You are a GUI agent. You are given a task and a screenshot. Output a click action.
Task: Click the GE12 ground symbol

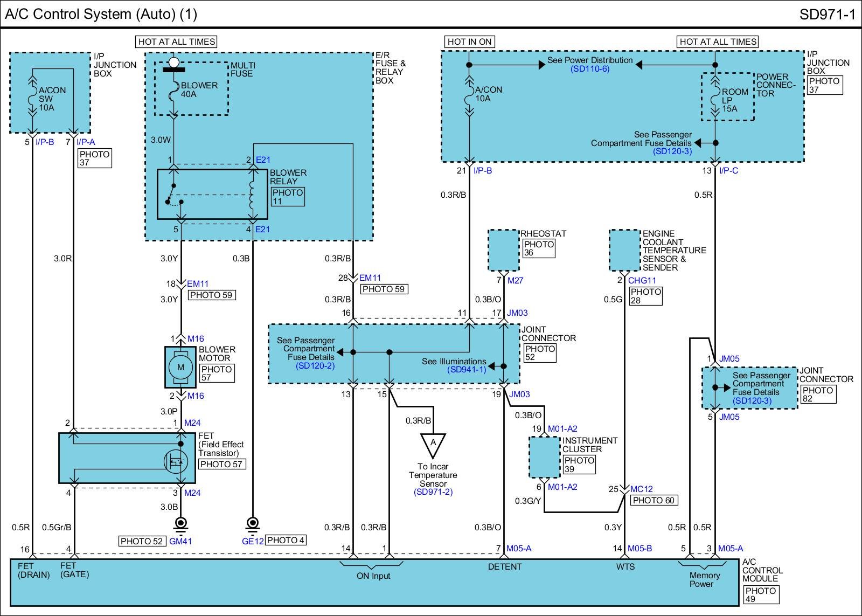tap(252, 523)
